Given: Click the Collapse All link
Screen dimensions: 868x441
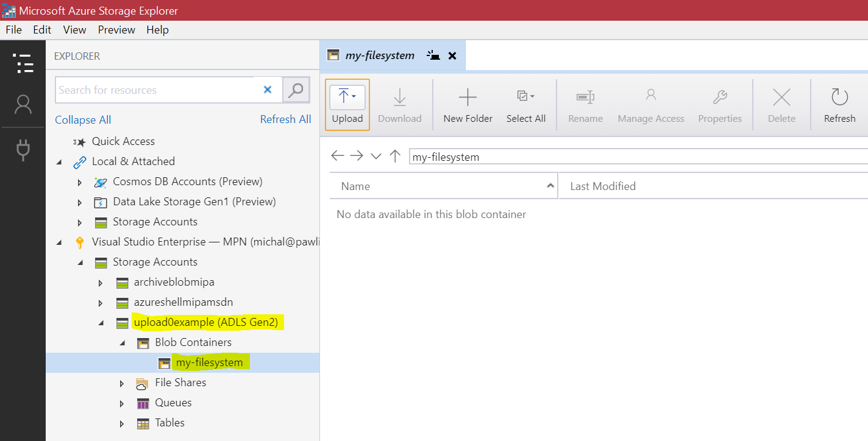Looking at the screenshot, I should [x=83, y=119].
